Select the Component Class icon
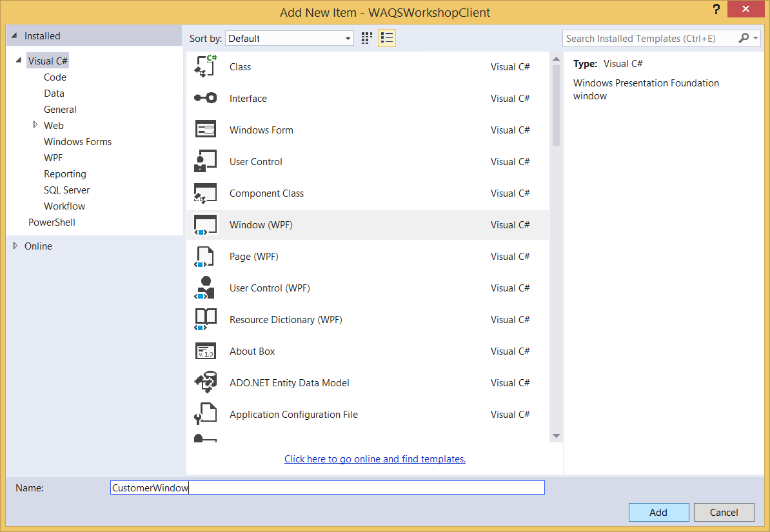This screenshot has width=770, height=532. 205,193
